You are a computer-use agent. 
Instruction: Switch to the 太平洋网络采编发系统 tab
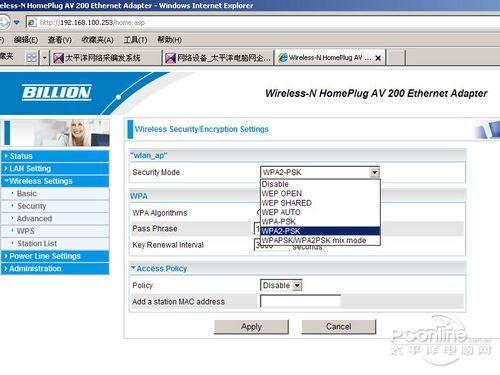[106, 58]
